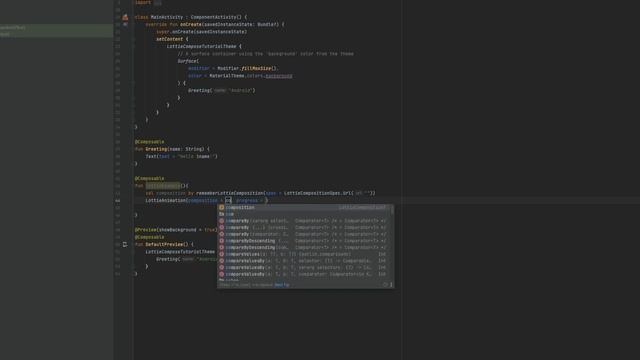Select highlighted item in left project panel
Viewport: 640px width, 360px height.
56,31
